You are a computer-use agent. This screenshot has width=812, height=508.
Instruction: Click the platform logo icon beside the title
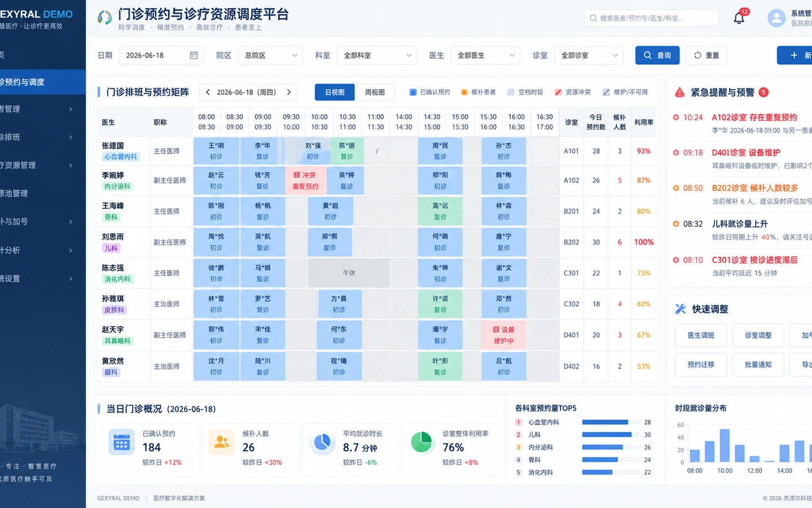pyautogui.click(x=104, y=17)
